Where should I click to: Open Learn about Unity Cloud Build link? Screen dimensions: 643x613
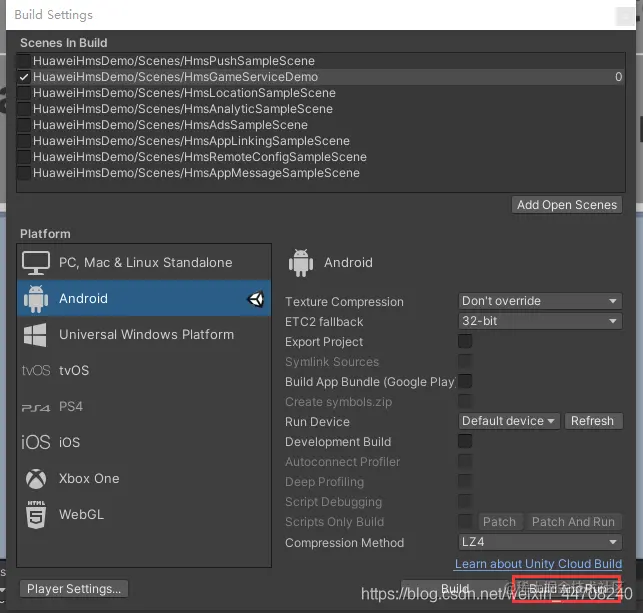pyautogui.click(x=538, y=564)
